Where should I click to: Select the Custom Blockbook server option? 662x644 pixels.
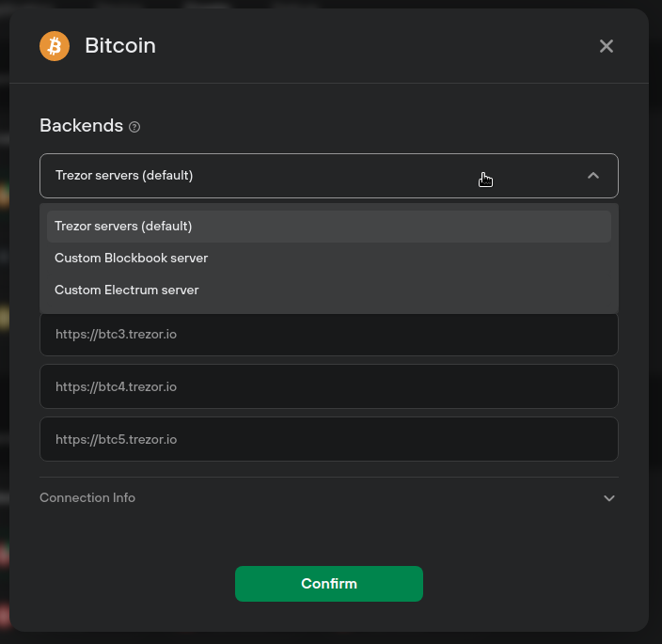[x=329, y=259]
